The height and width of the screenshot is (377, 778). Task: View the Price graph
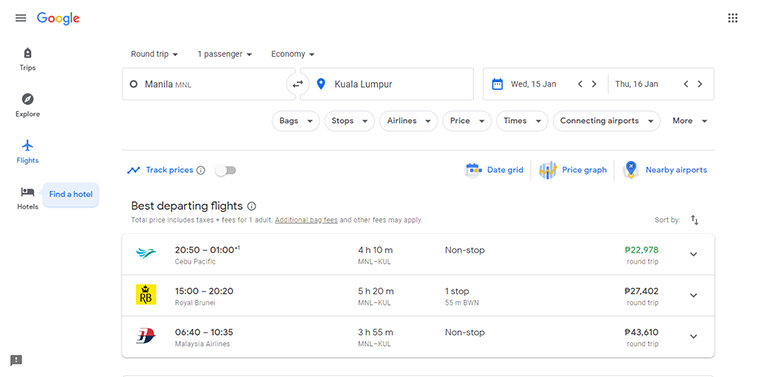pyautogui.click(x=573, y=170)
